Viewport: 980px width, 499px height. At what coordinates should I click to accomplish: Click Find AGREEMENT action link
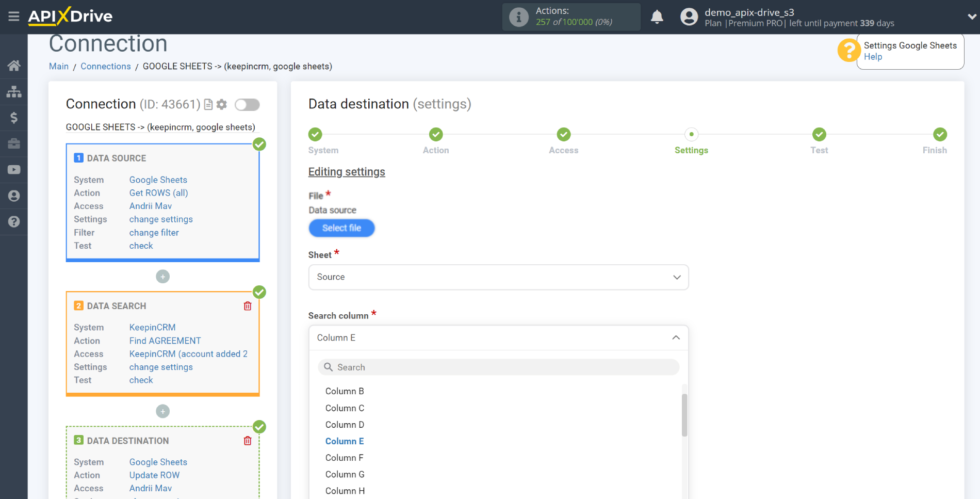pos(165,341)
